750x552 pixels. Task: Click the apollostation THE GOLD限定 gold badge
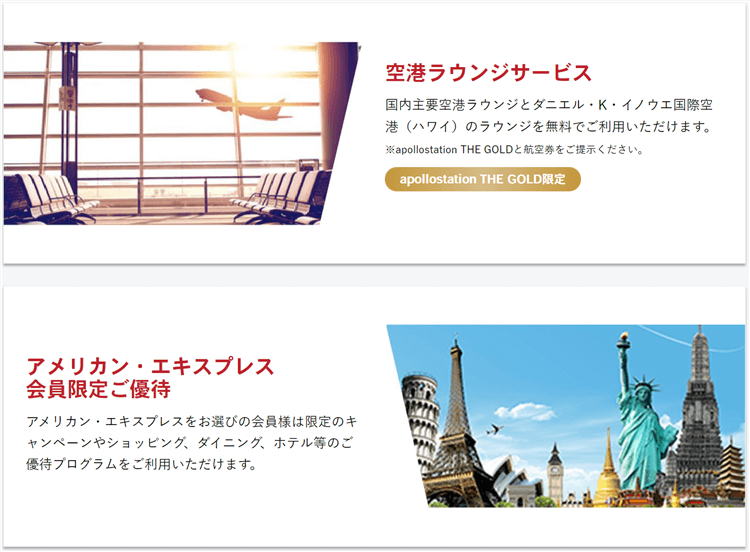[483, 179]
